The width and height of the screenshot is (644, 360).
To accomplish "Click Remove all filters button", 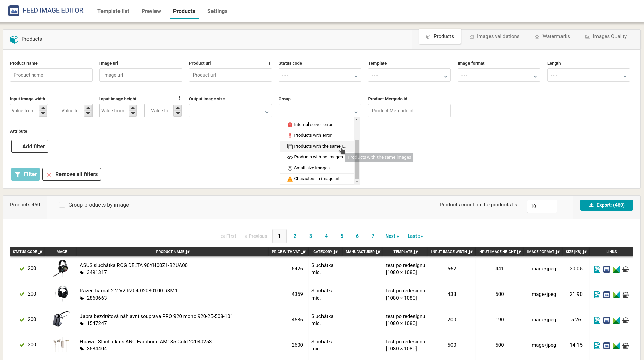I will click(72, 174).
